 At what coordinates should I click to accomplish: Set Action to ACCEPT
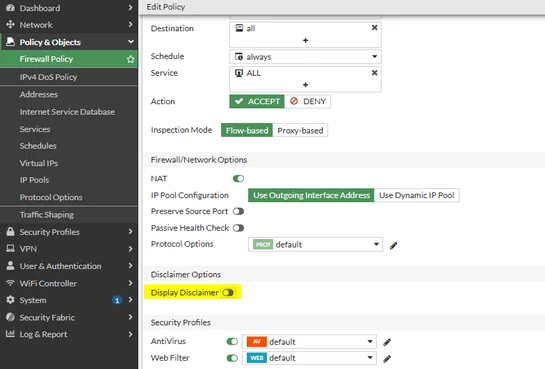(257, 101)
